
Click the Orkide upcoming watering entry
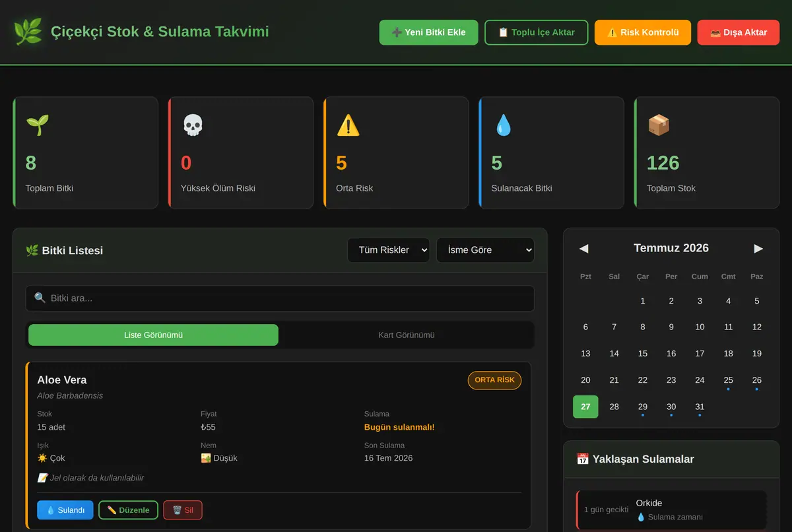pos(672,510)
